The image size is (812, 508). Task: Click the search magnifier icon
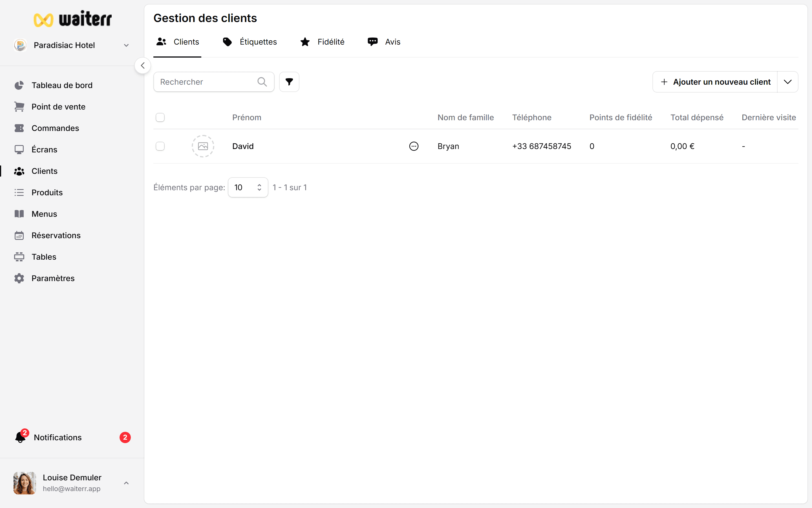(x=262, y=82)
